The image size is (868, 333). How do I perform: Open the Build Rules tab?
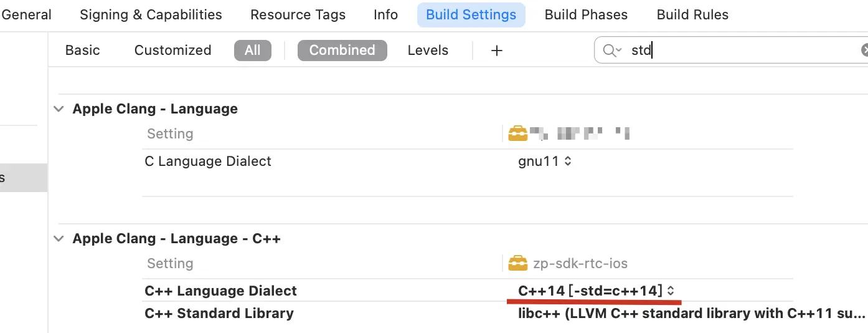coord(692,14)
